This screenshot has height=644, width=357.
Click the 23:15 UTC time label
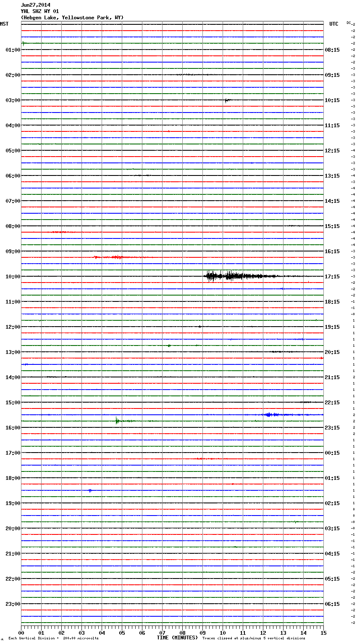[x=332, y=428]
